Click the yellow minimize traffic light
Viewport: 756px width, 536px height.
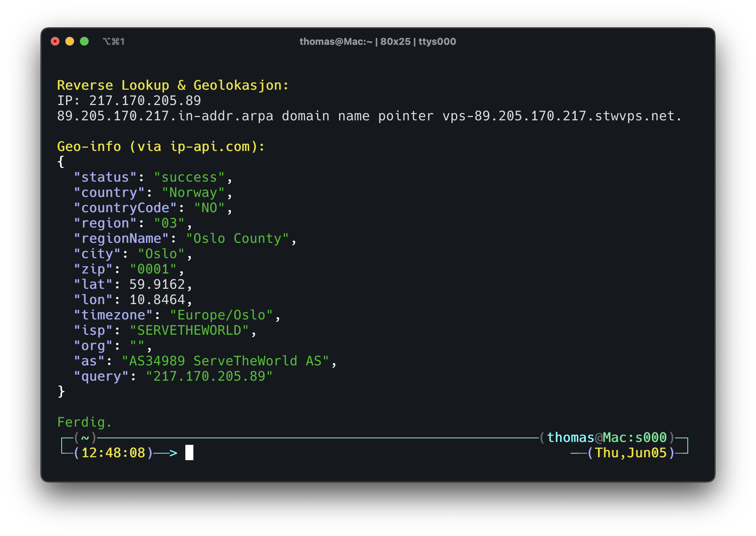coord(70,42)
